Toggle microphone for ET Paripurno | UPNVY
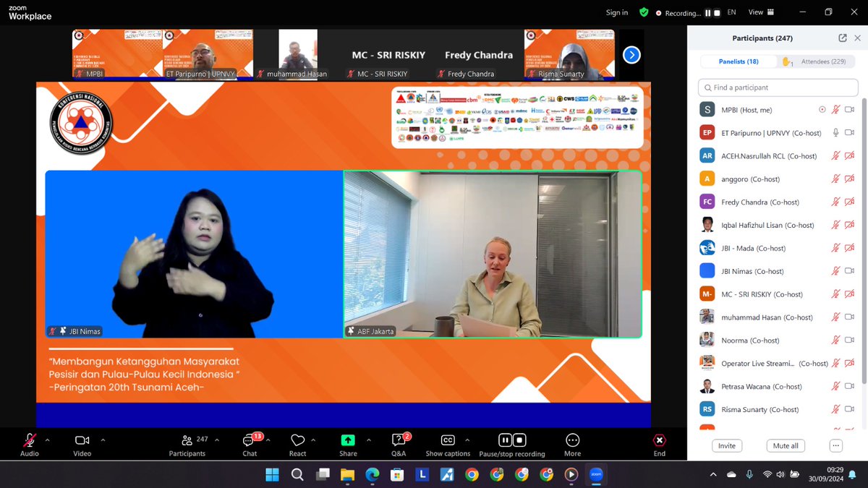This screenshot has height=488, width=868. [x=835, y=133]
